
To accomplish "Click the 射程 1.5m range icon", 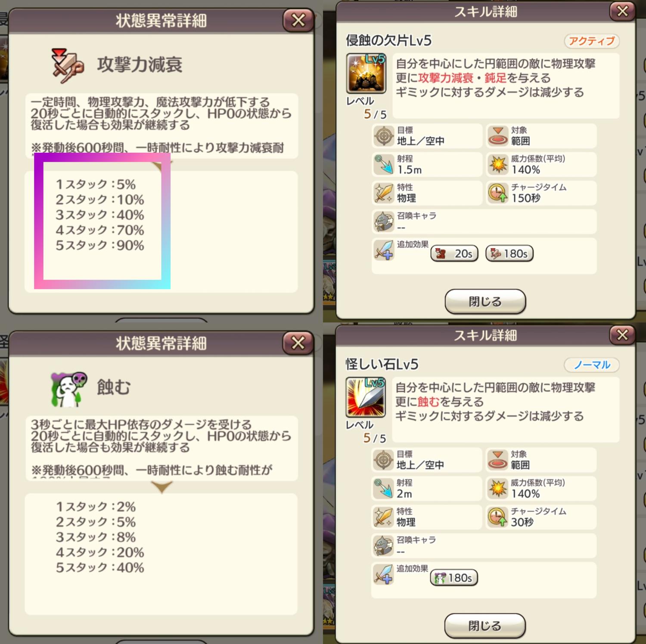I will click(384, 164).
